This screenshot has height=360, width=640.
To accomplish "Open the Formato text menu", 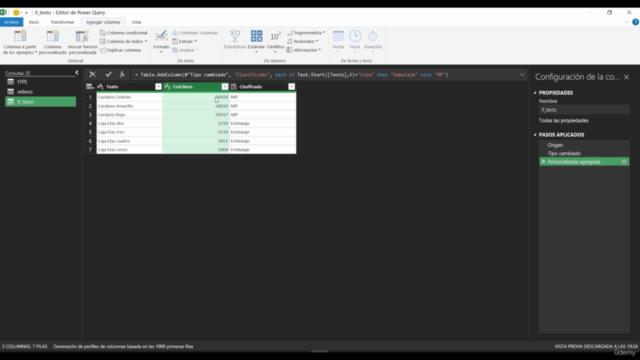I will click(x=161, y=41).
